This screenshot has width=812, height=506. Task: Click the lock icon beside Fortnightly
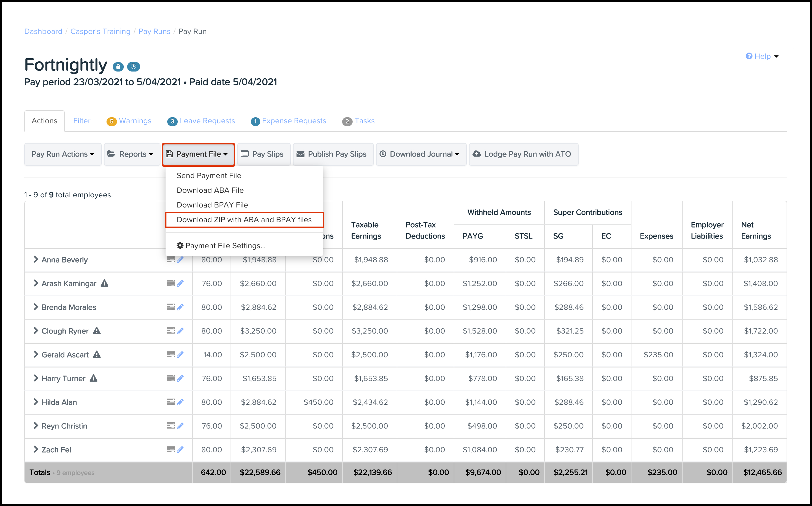pyautogui.click(x=118, y=67)
